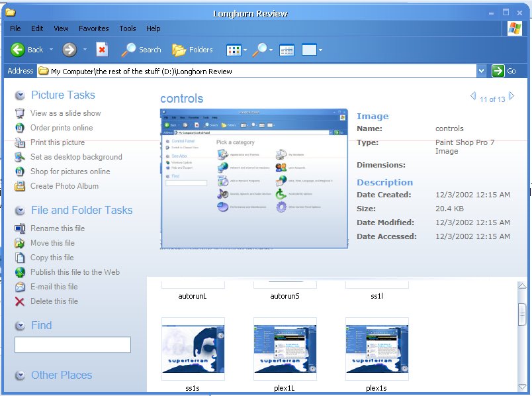Open the Views dropdown arrow
The image size is (532, 396).
[x=245, y=50]
